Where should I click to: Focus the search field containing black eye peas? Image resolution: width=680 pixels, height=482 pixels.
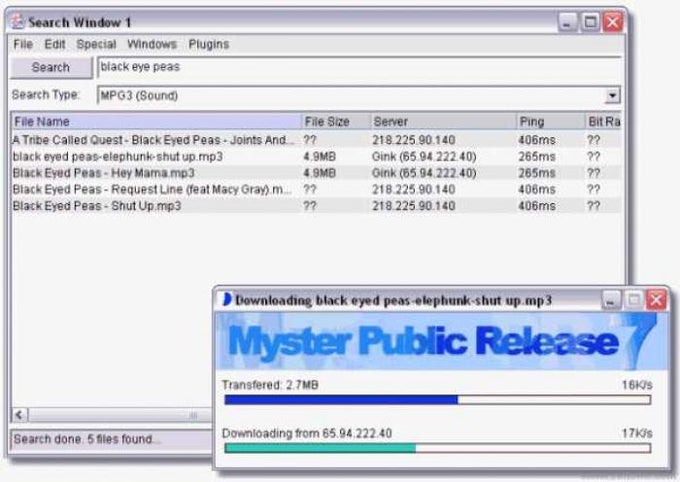pyautogui.click(x=359, y=67)
